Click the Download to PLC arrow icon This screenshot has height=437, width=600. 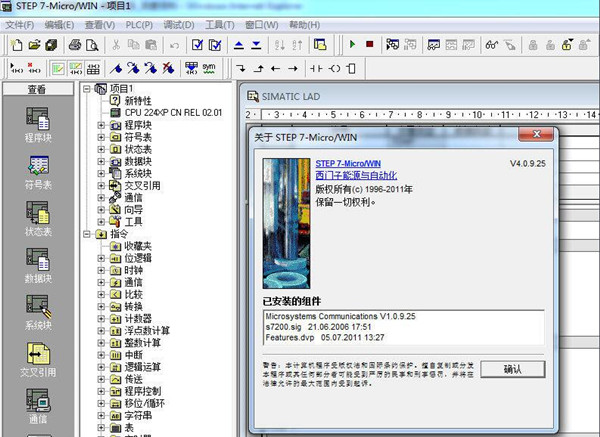(257, 44)
